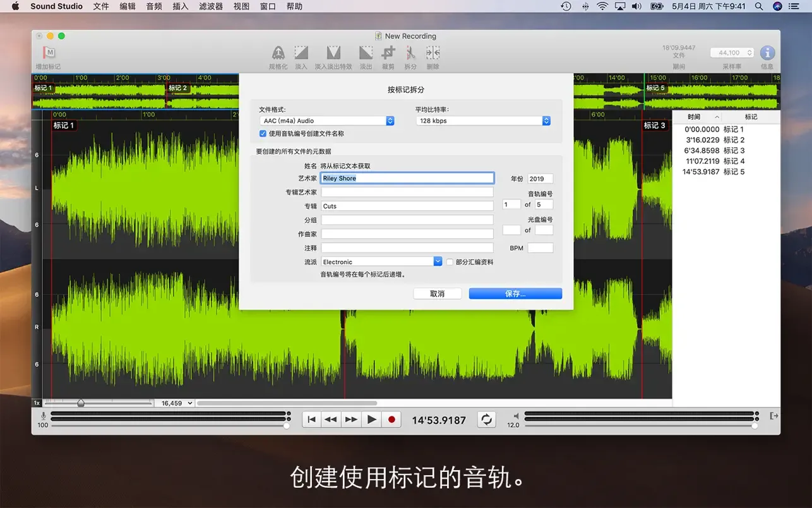This screenshot has height=508, width=812.
Task: Open the Notification Center list icon
Action: [795, 6]
